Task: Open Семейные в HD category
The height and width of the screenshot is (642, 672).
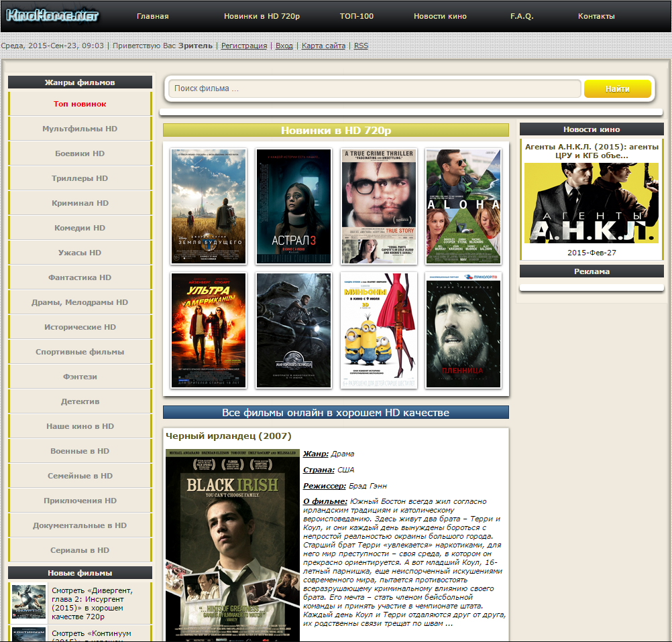Action: [80, 476]
